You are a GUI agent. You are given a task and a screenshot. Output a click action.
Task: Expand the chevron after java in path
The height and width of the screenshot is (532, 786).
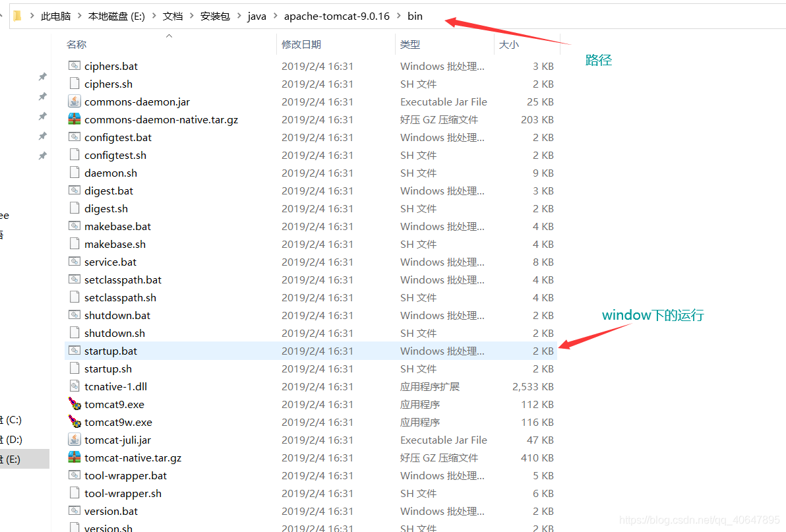tap(275, 16)
